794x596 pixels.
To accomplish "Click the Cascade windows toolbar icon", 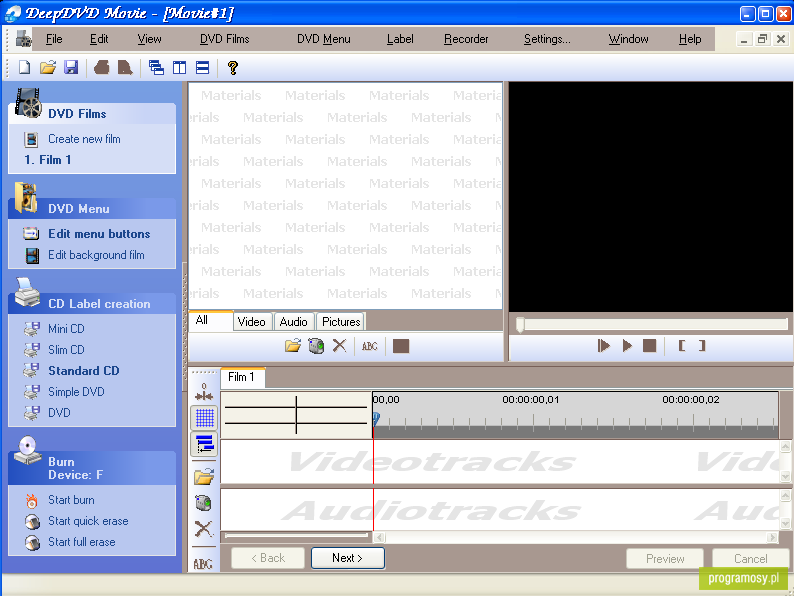I will [156, 67].
